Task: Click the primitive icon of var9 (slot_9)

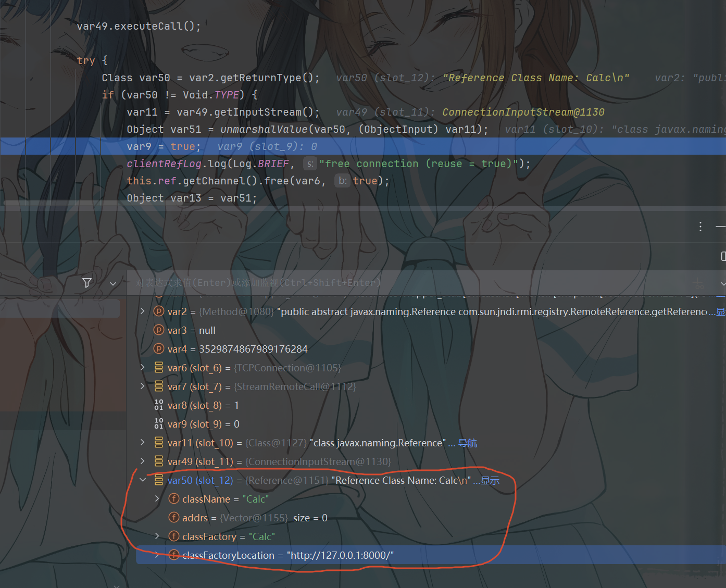Action: (159, 423)
